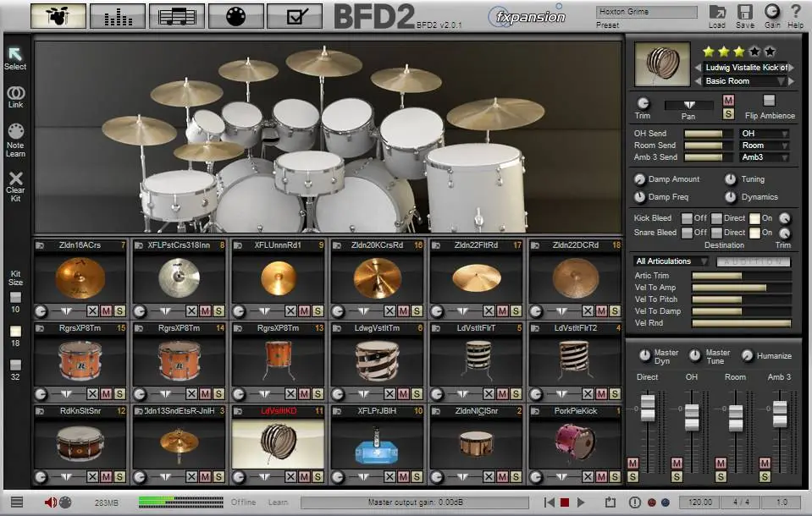Open the Room Send destination dropdown
The image size is (812, 516).
coord(764,145)
